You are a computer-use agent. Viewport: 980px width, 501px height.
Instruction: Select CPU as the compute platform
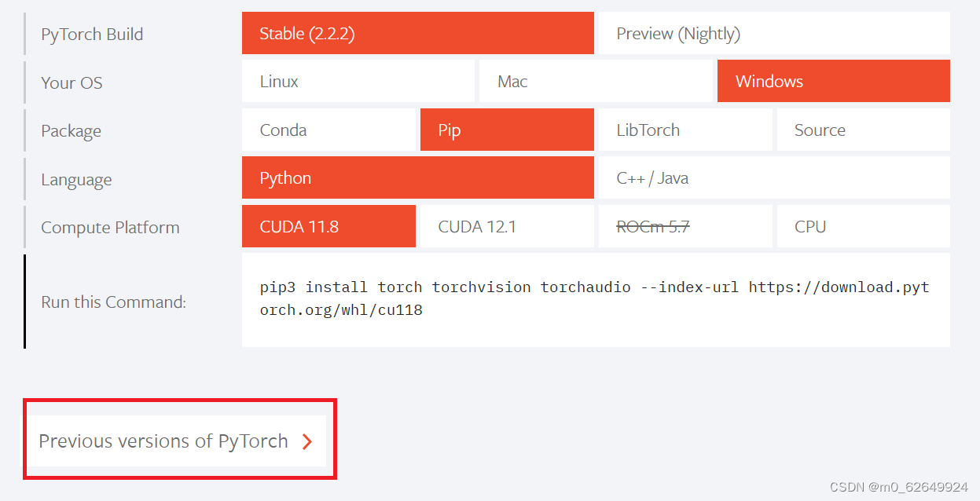pyautogui.click(x=863, y=226)
